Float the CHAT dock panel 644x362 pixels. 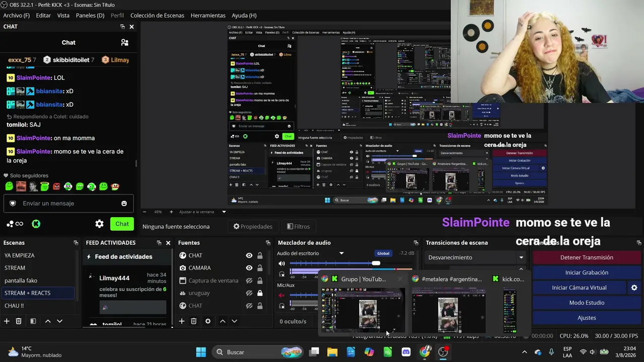pyautogui.click(x=122, y=27)
